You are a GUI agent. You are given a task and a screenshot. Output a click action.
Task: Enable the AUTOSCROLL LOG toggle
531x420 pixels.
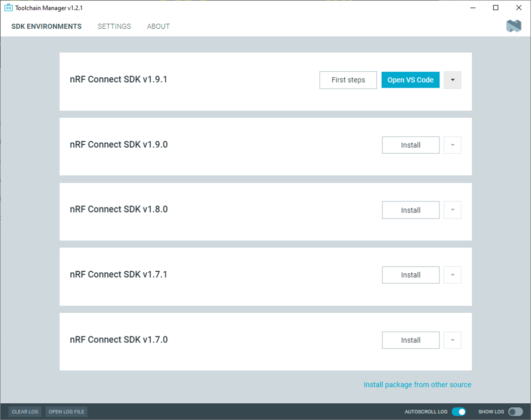[x=459, y=412]
